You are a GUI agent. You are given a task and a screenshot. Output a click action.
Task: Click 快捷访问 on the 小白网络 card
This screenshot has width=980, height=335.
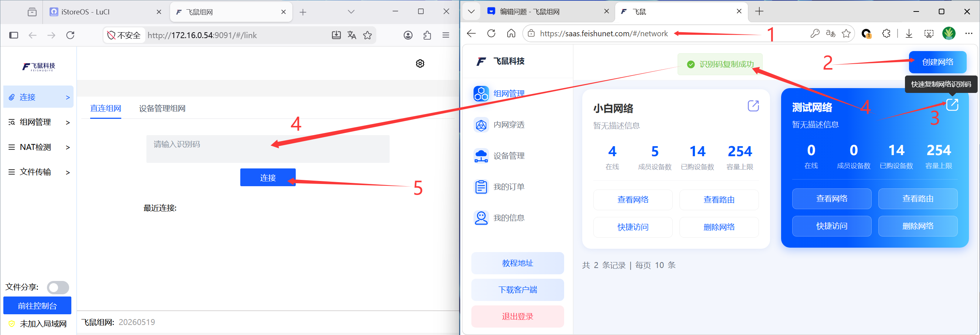[633, 227]
